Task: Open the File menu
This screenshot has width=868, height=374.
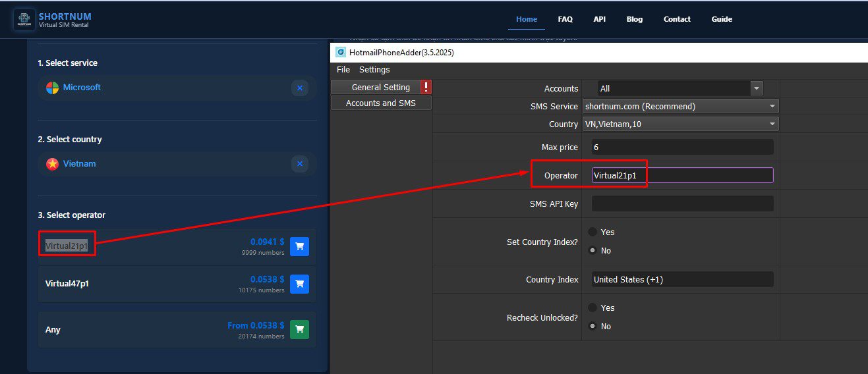Action: (343, 70)
